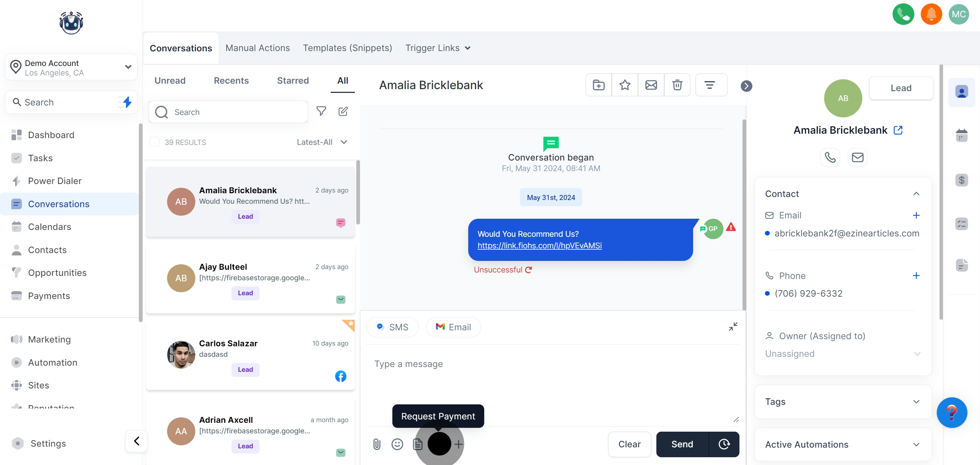Open the Latest-All sort dropdown
980x465 pixels.
322,142
